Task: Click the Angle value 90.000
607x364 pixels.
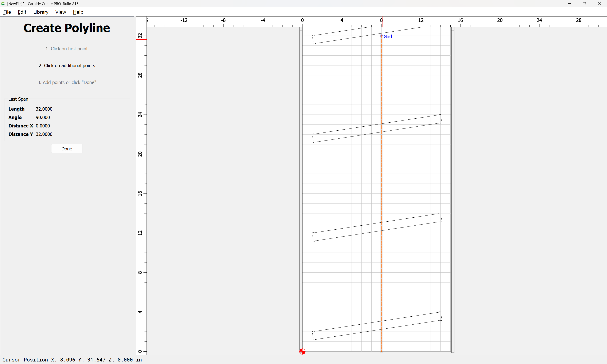Action: [43, 118]
